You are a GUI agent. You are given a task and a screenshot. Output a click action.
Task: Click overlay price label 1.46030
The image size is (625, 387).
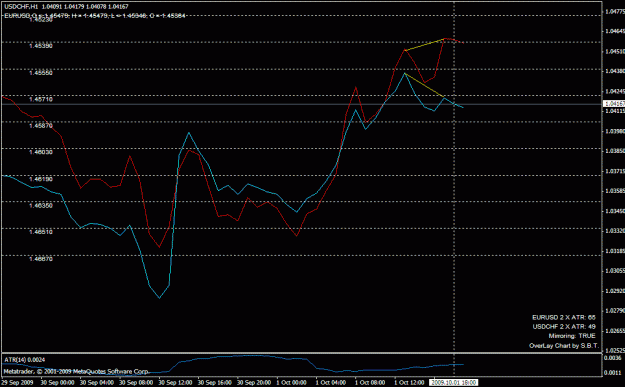41,152
